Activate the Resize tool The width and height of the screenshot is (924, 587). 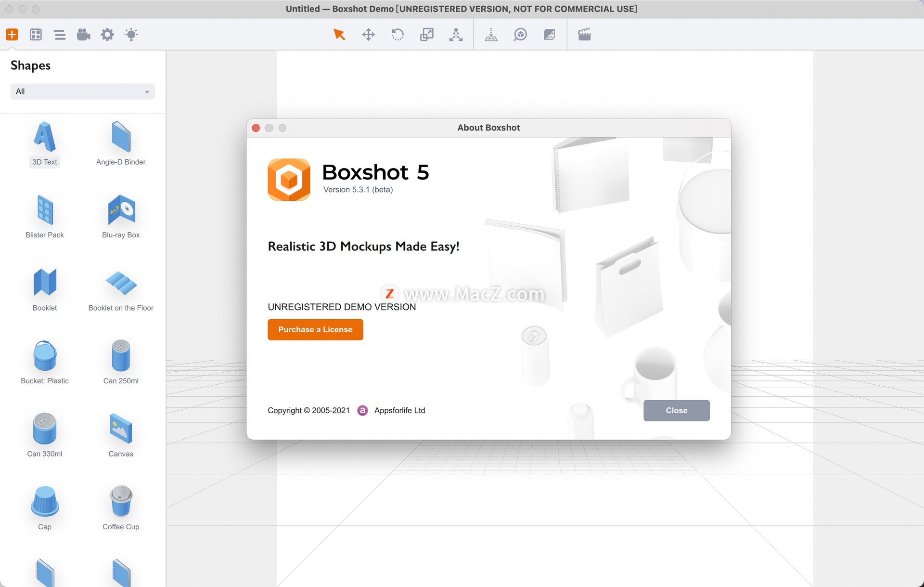pyautogui.click(x=427, y=34)
